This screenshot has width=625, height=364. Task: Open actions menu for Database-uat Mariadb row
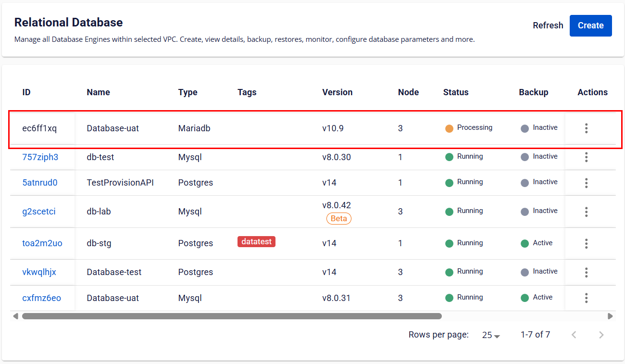pyautogui.click(x=586, y=128)
